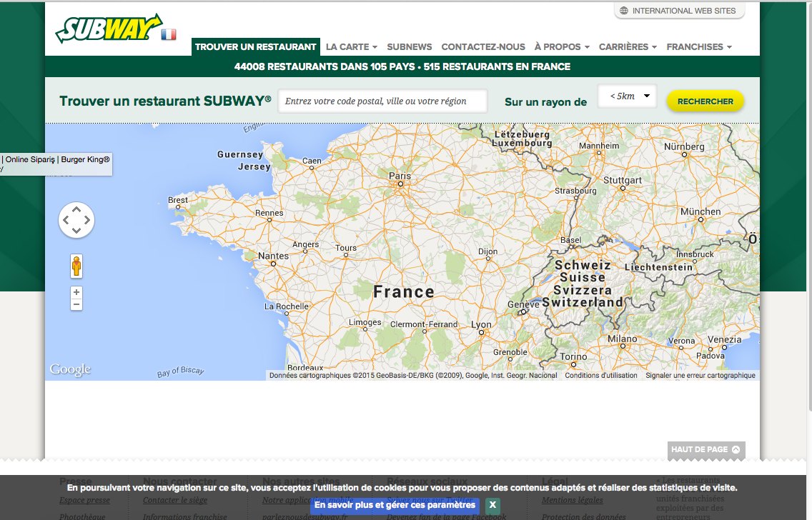Click the Street View pegman icon
The width and height of the screenshot is (812, 520).
click(76, 266)
